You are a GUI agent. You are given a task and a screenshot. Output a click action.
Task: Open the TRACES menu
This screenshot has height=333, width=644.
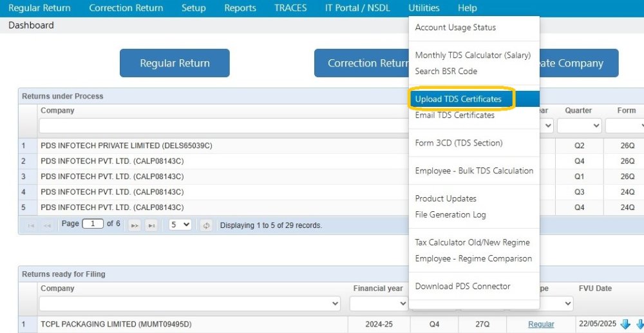pos(290,8)
